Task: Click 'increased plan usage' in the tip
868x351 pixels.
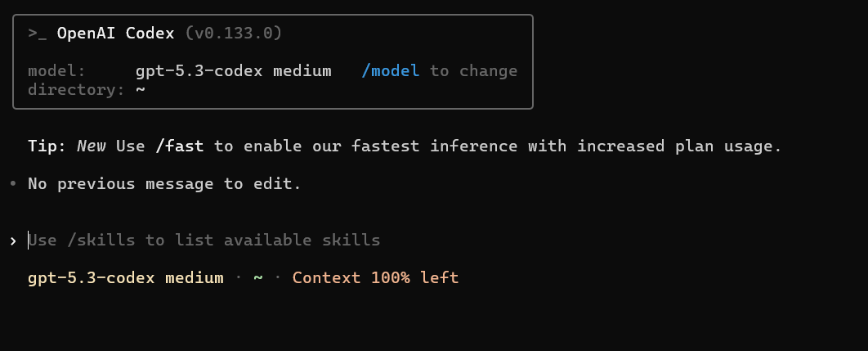Action: [679, 146]
